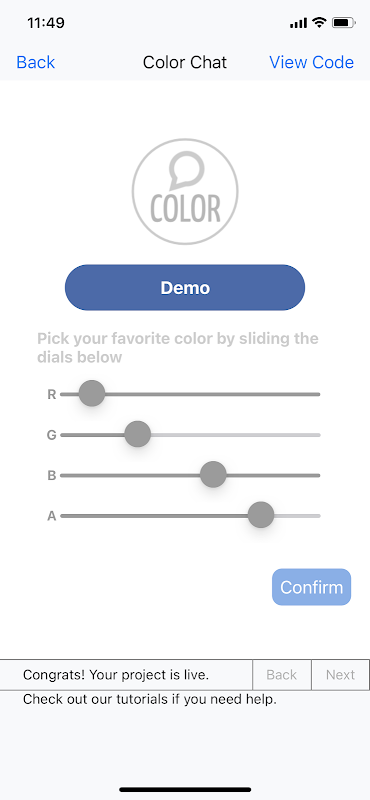This screenshot has height=800, width=370.
Task: Click the tutorial Next button
Action: pos(340,674)
